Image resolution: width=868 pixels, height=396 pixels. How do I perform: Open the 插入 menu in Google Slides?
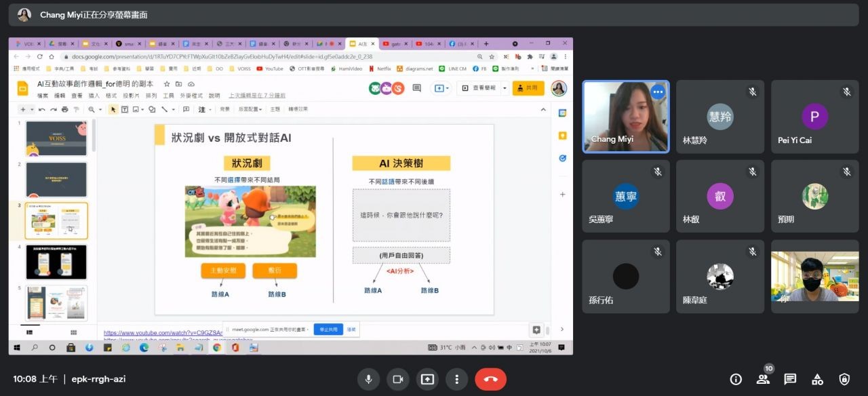tap(94, 96)
